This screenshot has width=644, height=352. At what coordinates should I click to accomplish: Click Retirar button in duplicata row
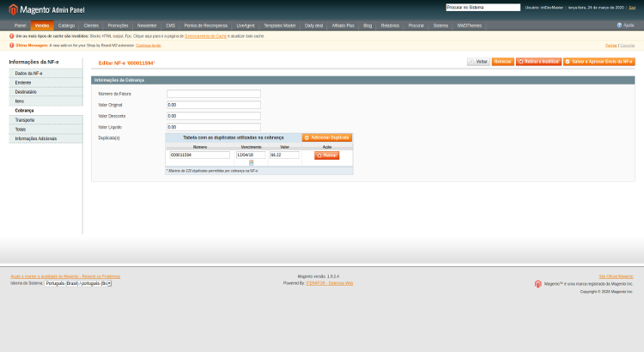327,155
